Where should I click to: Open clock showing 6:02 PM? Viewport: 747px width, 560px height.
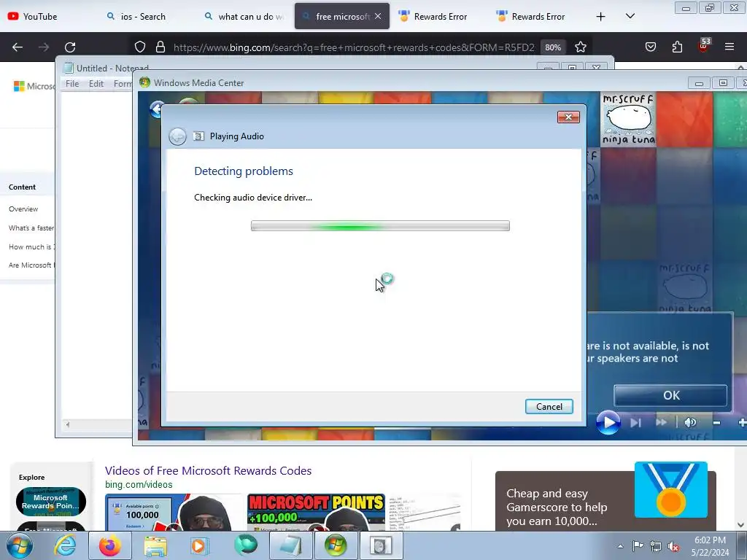[710, 546]
